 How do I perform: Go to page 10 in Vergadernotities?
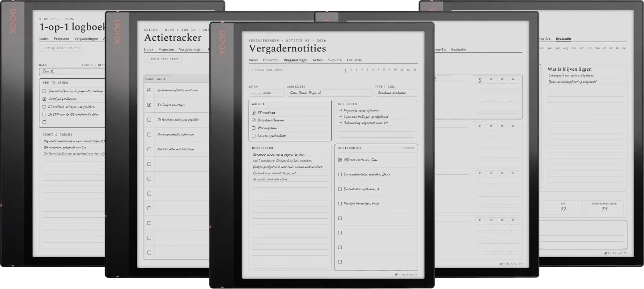tap(395, 70)
